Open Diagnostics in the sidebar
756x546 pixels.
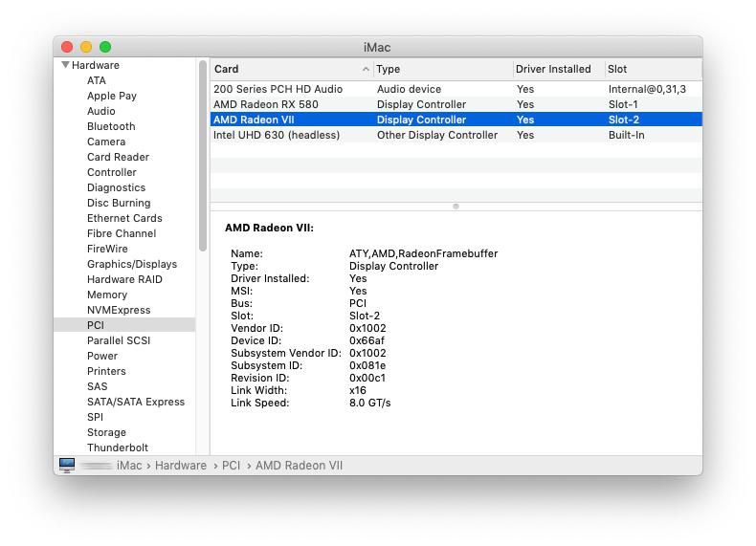pos(116,188)
